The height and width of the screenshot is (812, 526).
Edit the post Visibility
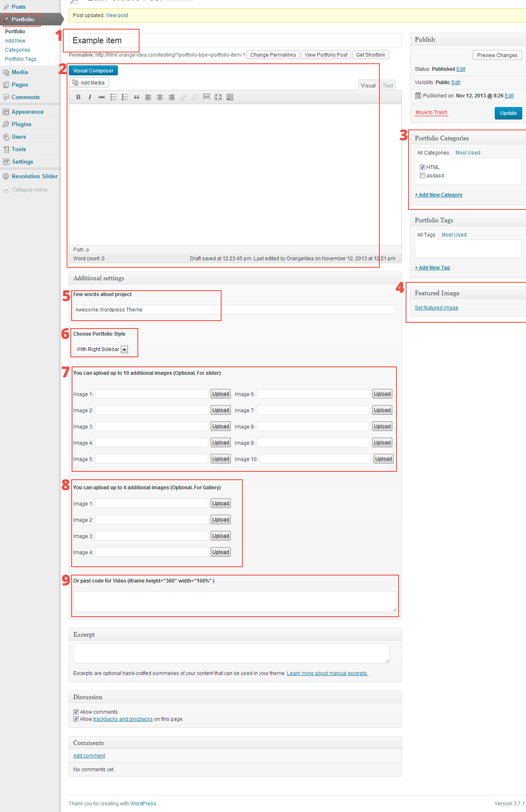[x=456, y=82]
